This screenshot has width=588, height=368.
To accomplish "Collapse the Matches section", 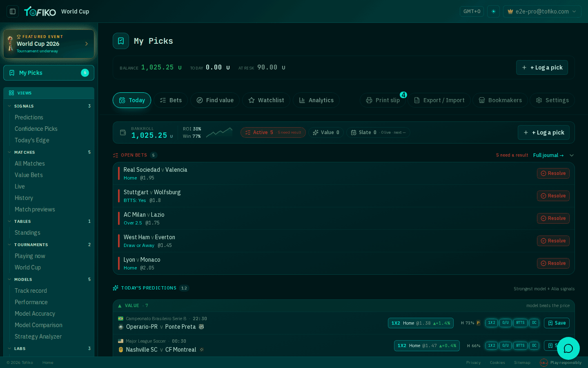I will point(9,152).
